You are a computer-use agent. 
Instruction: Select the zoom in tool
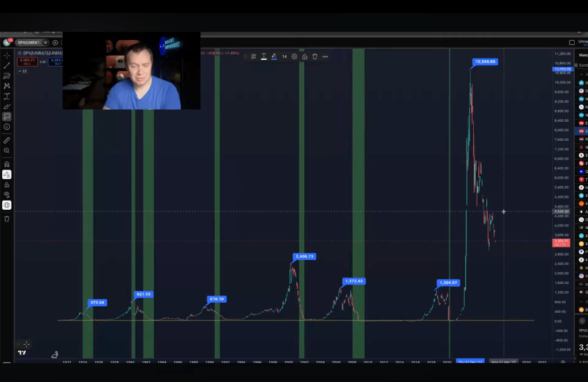(x=7, y=151)
